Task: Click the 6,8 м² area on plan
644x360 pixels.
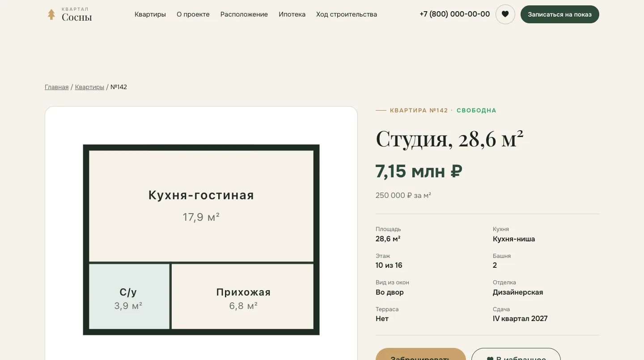Action: (x=243, y=306)
